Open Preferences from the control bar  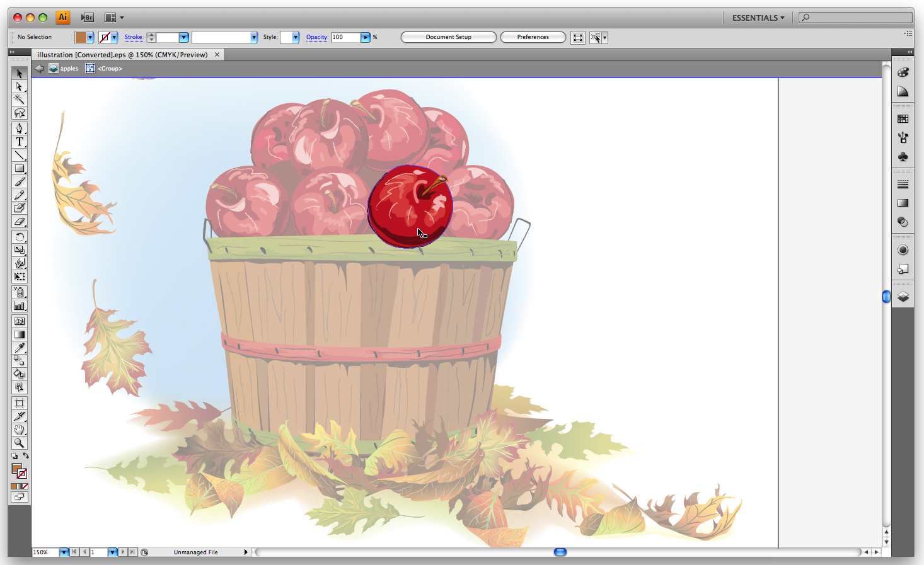pos(533,37)
